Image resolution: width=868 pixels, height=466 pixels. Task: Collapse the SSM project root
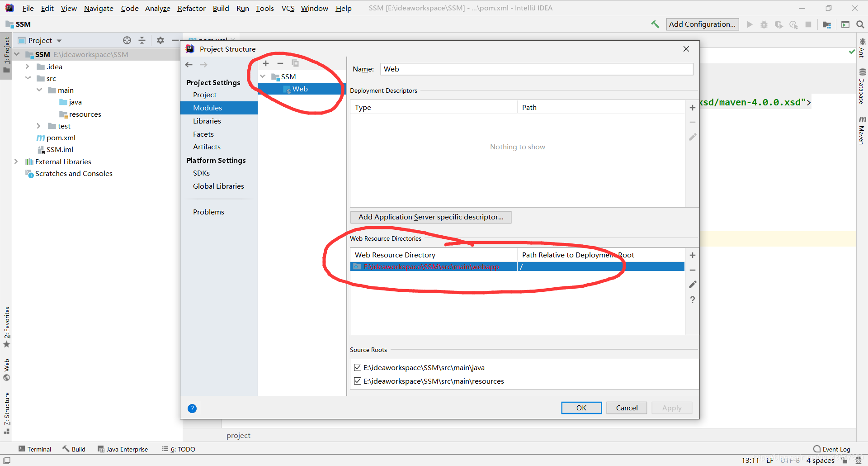click(x=17, y=54)
